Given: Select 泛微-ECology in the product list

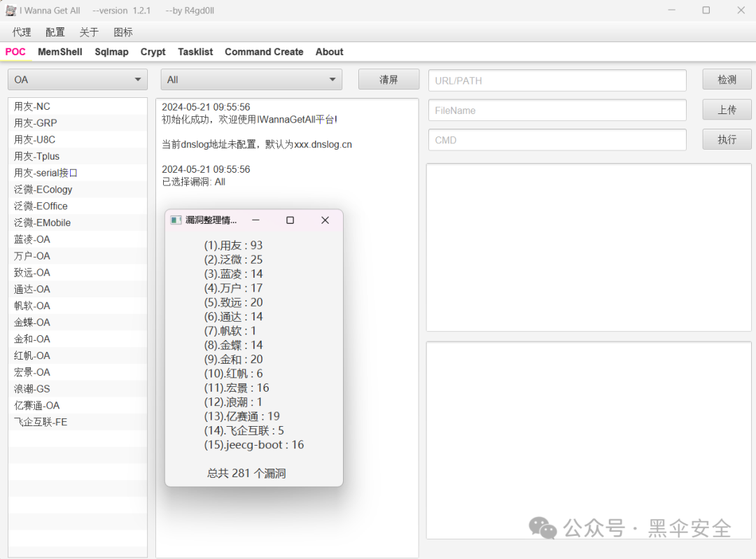Looking at the screenshot, I should click(x=78, y=190).
